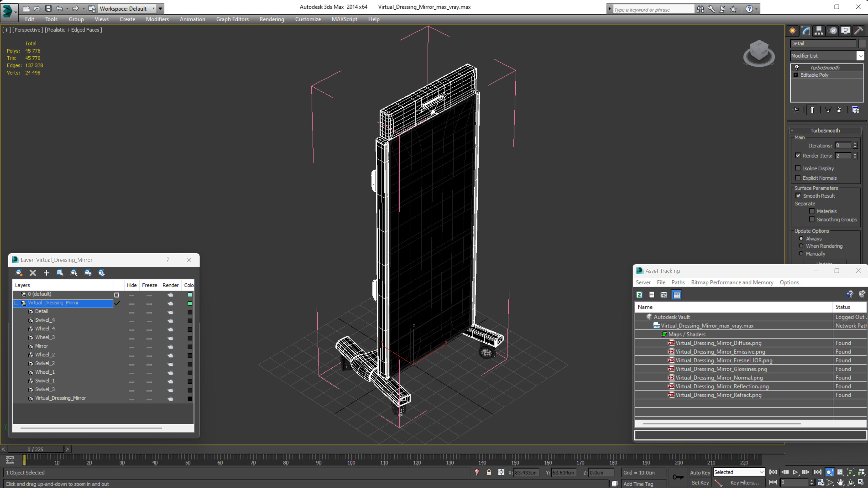Open the Modifiers menu
Image resolution: width=868 pixels, height=488 pixels.
(157, 19)
